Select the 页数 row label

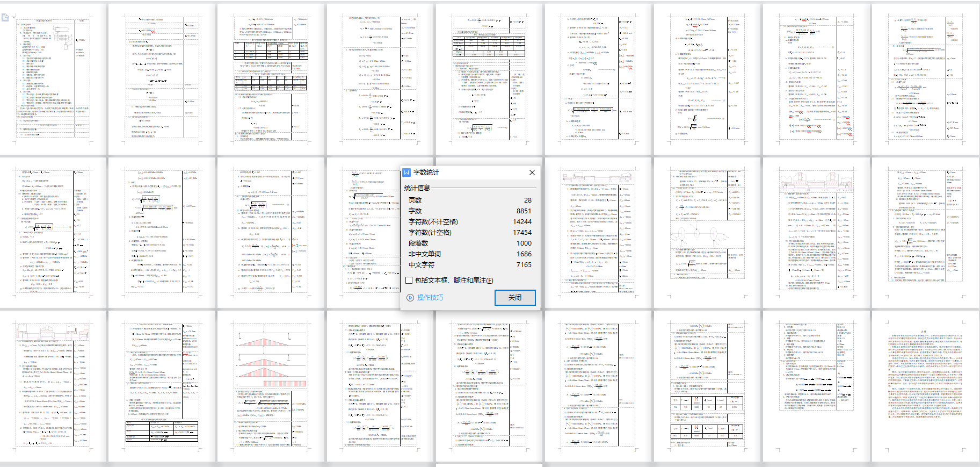pos(415,200)
